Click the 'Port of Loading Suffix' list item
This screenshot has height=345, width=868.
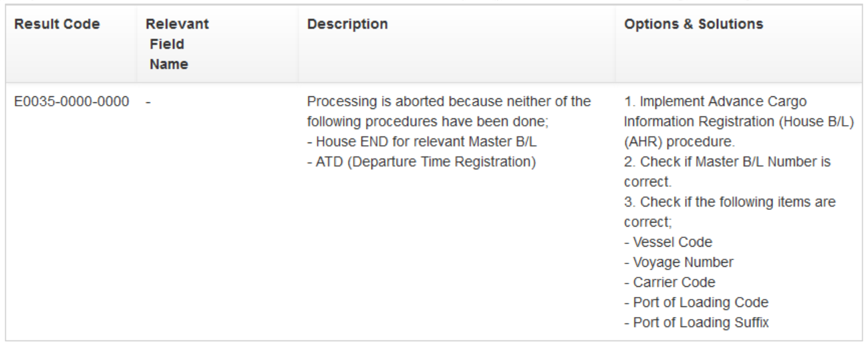point(696,322)
